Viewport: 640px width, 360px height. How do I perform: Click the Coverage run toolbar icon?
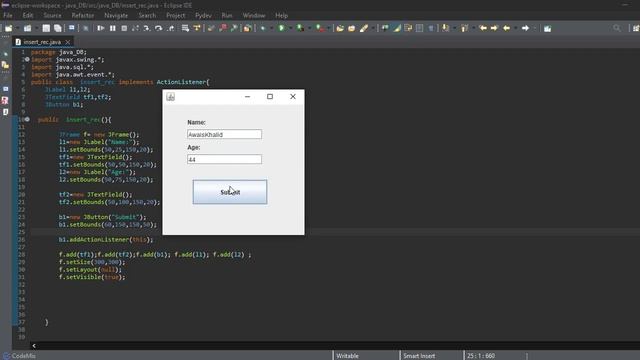300,28
